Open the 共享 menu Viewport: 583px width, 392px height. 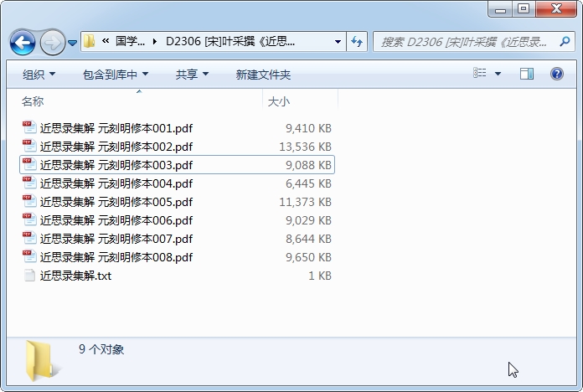[192, 75]
